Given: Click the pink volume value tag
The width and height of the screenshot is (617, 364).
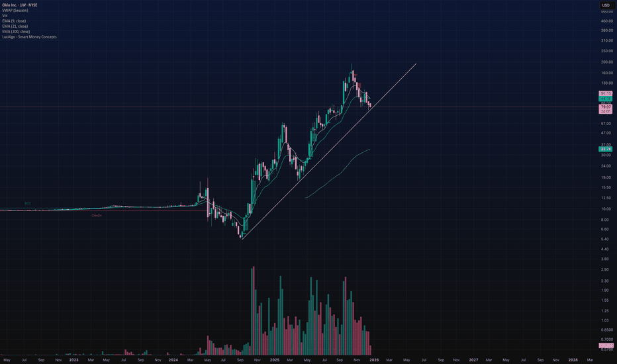Looking at the screenshot, I should (606, 346).
